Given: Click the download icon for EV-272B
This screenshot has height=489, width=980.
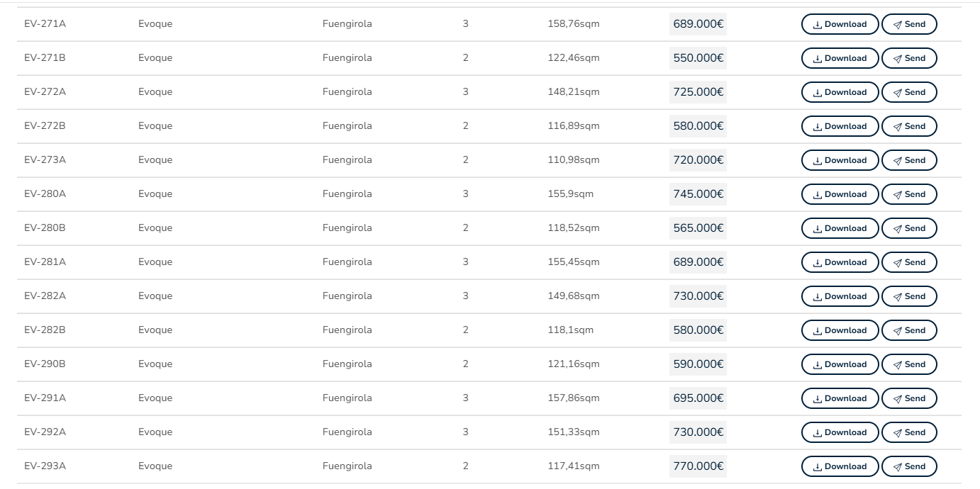Looking at the screenshot, I should (818, 127).
